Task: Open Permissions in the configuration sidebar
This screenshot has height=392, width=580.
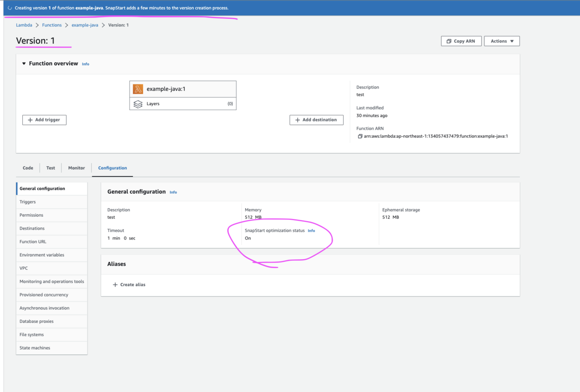Action: click(52, 215)
